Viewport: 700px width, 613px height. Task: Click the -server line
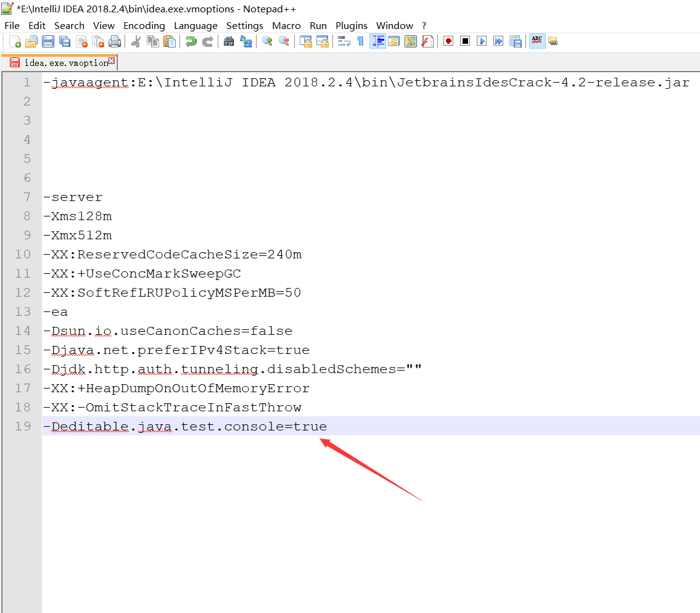click(73, 197)
